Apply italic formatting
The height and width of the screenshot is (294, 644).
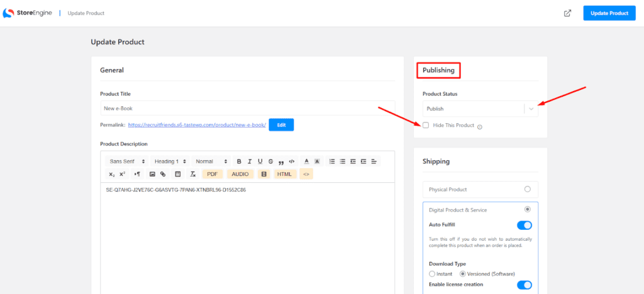[x=249, y=161]
